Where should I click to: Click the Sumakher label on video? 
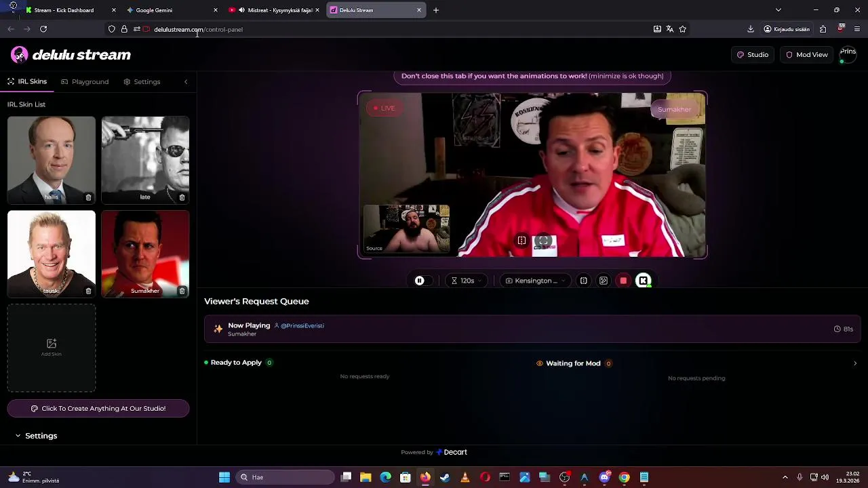[674, 110]
